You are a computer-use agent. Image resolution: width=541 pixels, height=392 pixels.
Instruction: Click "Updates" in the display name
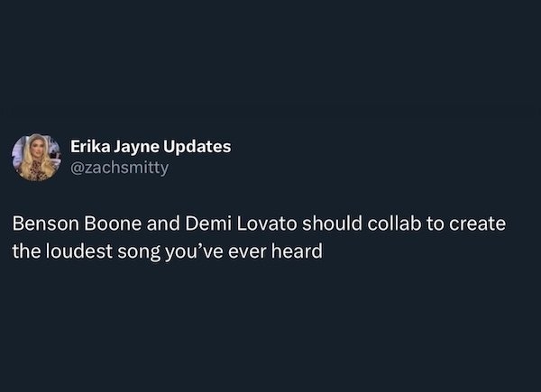click(x=197, y=147)
